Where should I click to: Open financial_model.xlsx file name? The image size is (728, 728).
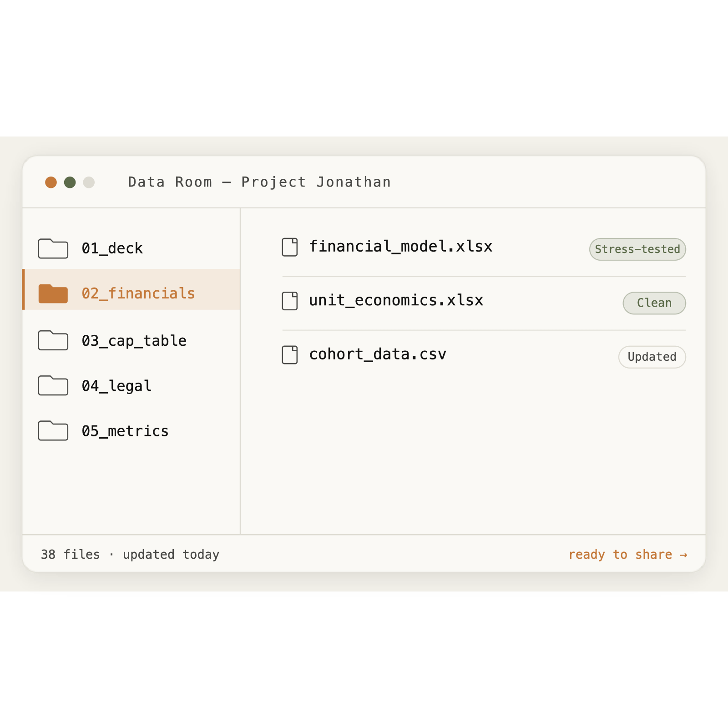[x=401, y=247]
